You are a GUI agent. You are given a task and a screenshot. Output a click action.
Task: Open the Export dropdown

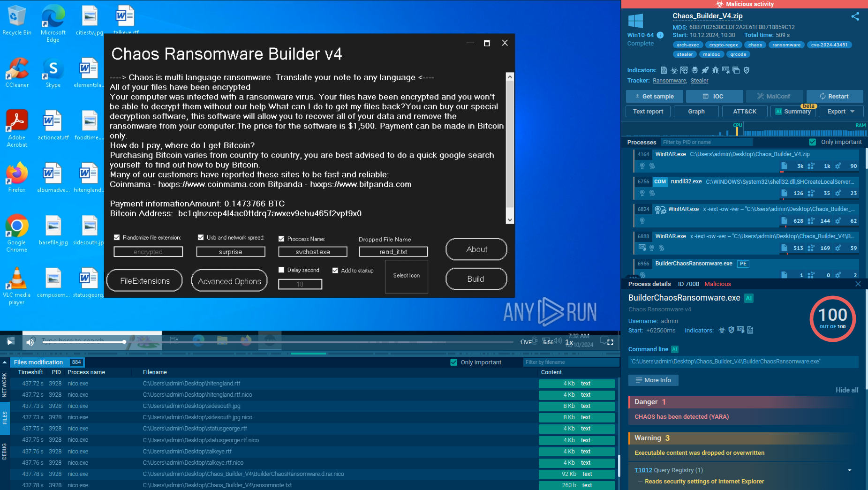pyautogui.click(x=840, y=111)
